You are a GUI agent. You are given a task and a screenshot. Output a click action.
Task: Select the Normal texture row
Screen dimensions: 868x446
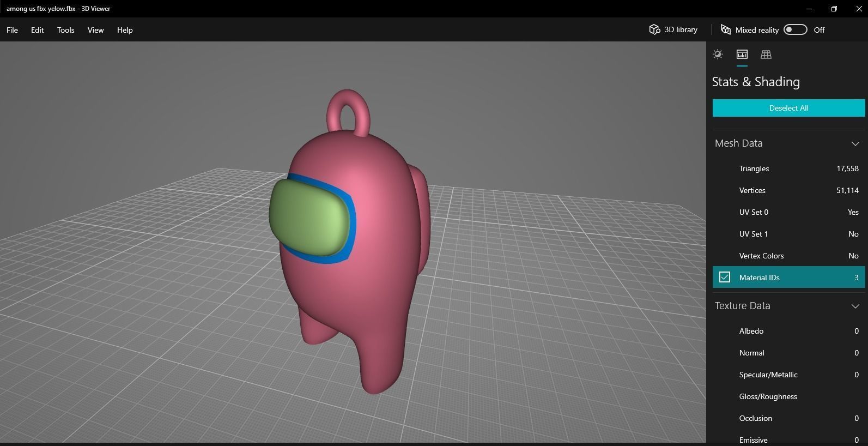coord(788,353)
